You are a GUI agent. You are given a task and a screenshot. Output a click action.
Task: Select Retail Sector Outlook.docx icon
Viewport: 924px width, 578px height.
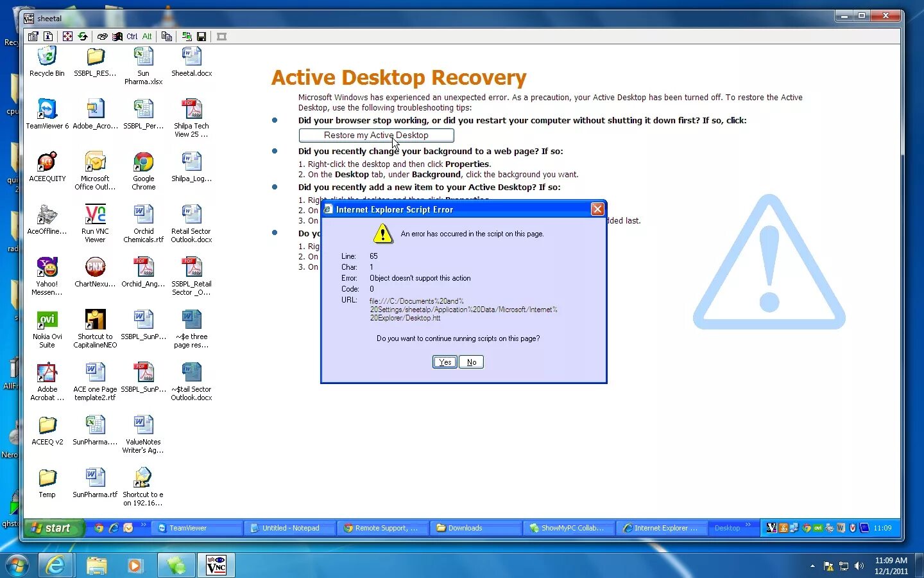click(191, 223)
